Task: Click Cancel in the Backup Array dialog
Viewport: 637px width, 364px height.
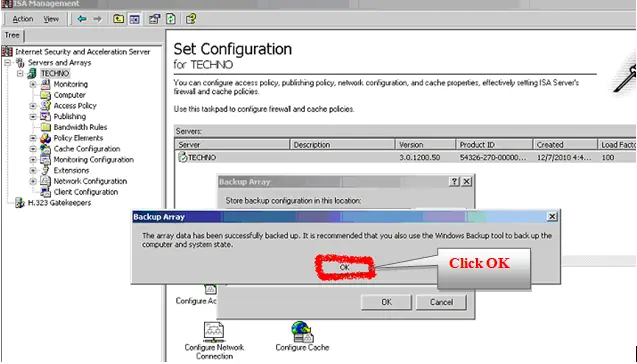Action: pos(441,302)
